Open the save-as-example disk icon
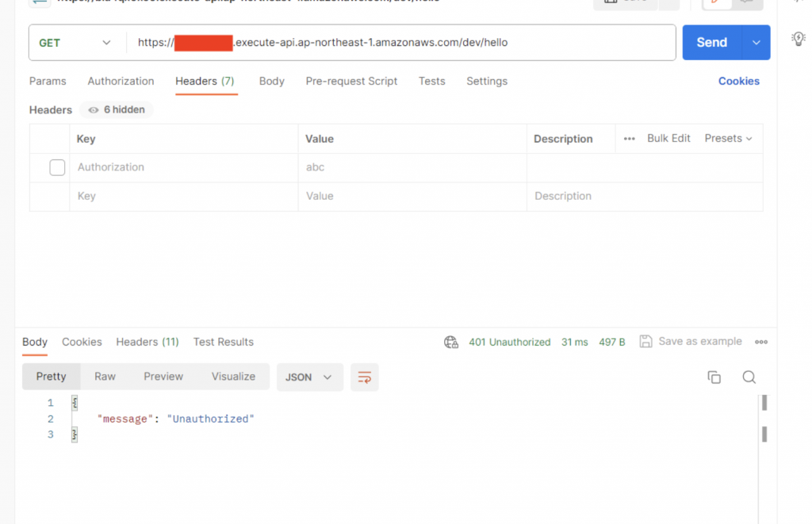Screen dimensions: 812x524 [644, 341]
